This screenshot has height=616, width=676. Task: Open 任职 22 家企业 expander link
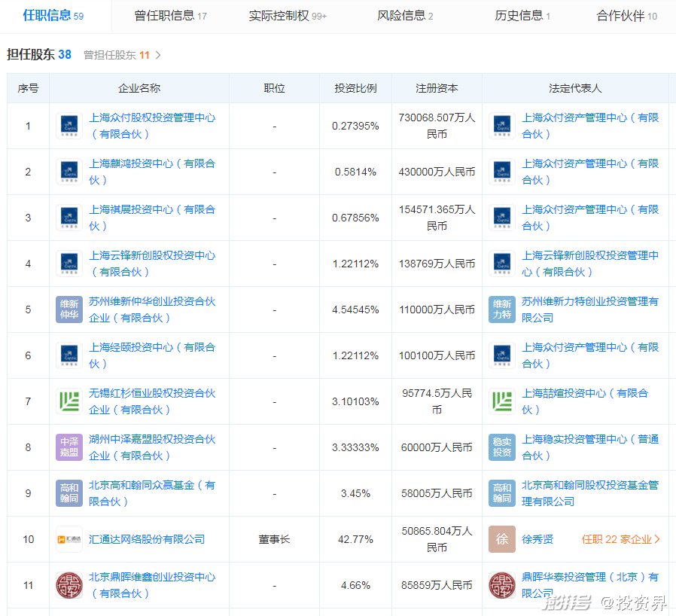pos(620,539)
